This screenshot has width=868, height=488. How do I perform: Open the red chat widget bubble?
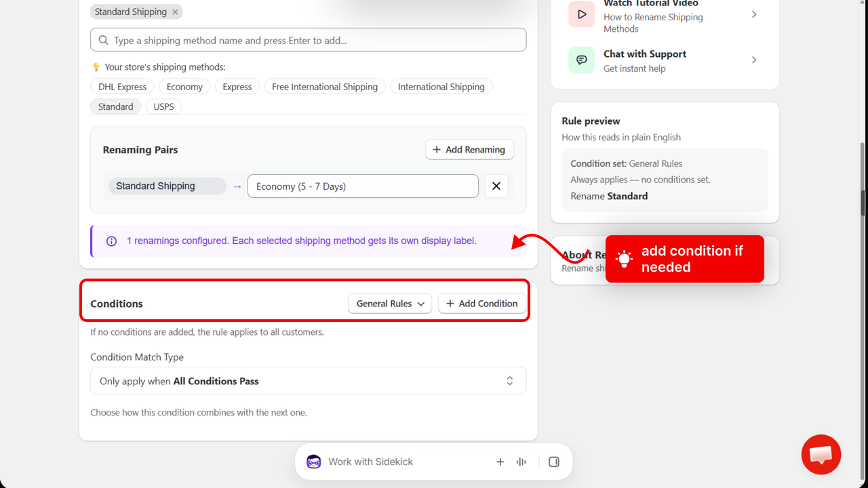pyautogui.click(x=821, y=455)
